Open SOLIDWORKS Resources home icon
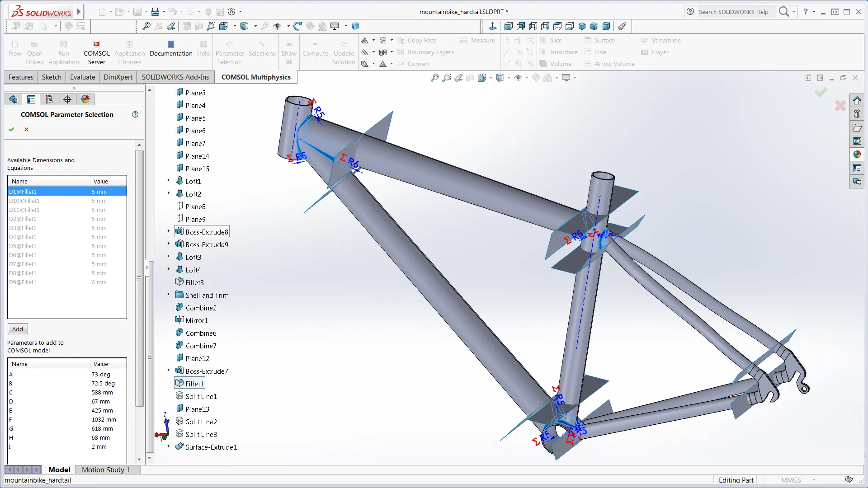This screenshot has width=868, height=488. point(857,100)
